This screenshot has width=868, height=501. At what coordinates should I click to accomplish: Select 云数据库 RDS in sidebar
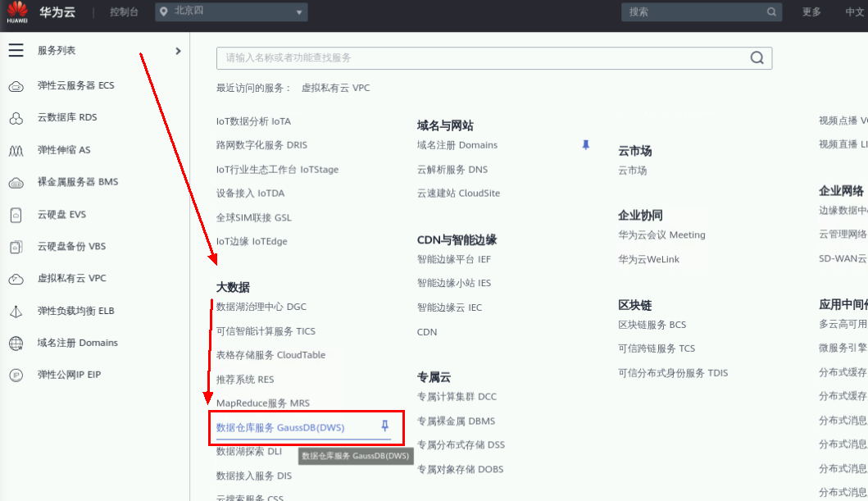point(67,117)
